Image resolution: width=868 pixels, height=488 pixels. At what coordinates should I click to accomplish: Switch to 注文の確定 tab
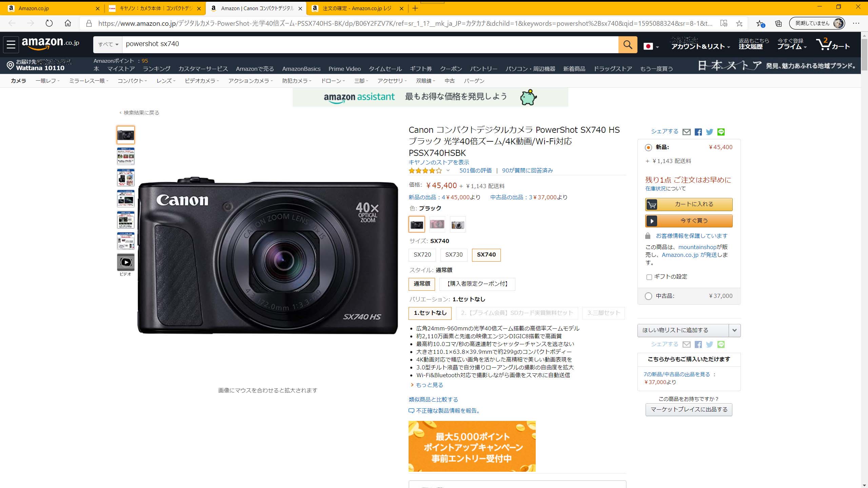[x=357, y=8]
